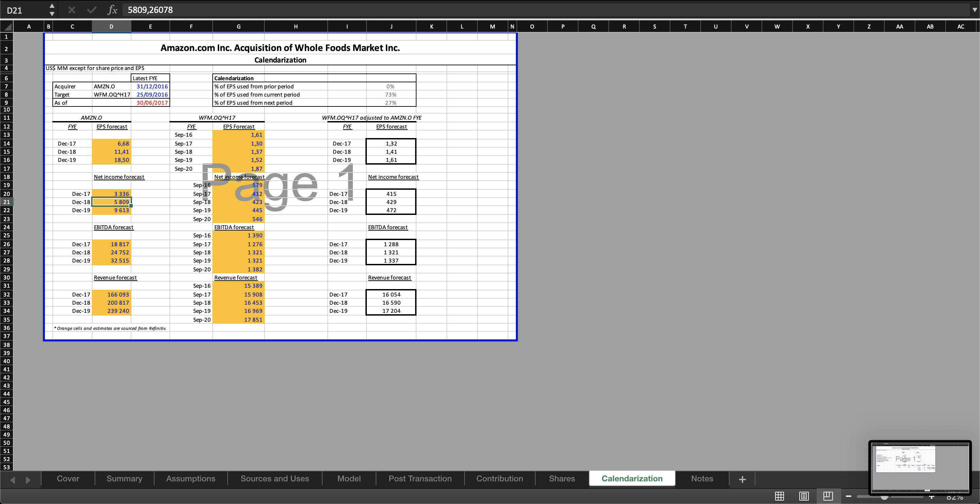
Task: Select the 73% current period cell
Action: pyautogui.click(x=391, y=95)
